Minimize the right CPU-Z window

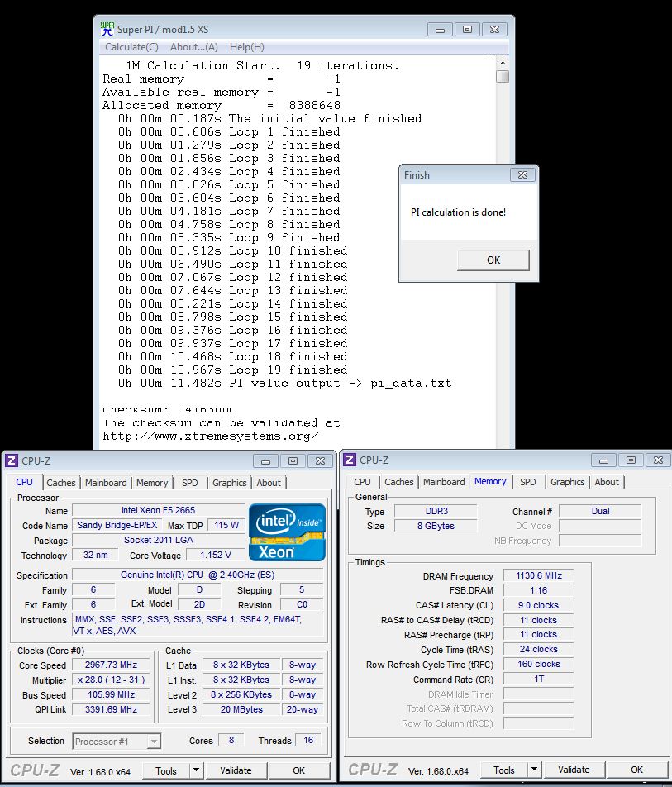click(603, 460)
